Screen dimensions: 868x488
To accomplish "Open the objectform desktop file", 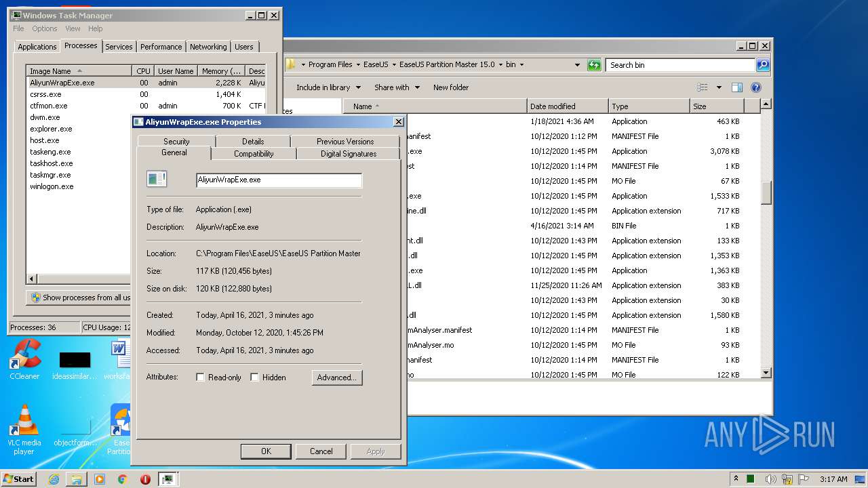I will coord(75,434).
